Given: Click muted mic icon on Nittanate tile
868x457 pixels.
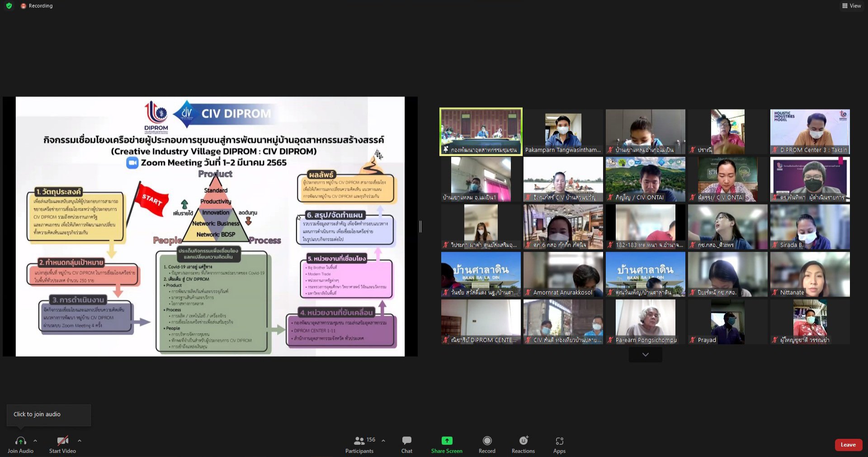Looking at the screenshot, I should (x=775, y=292).
